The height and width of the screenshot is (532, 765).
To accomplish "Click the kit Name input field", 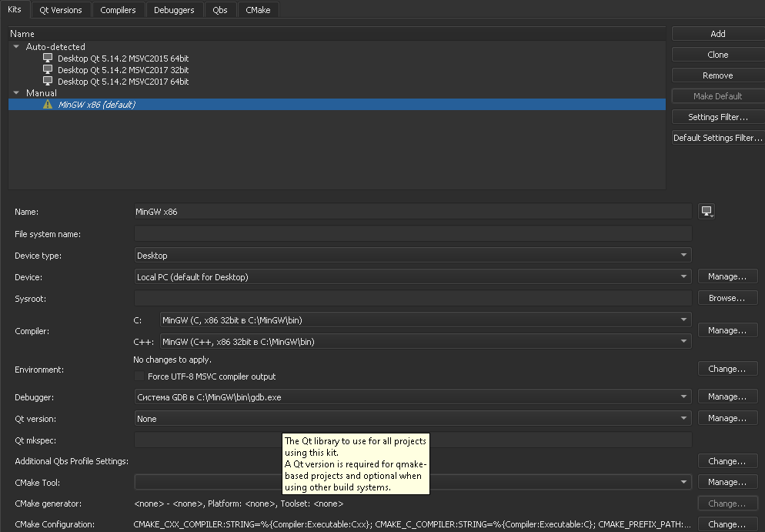I will pos(413,212).
